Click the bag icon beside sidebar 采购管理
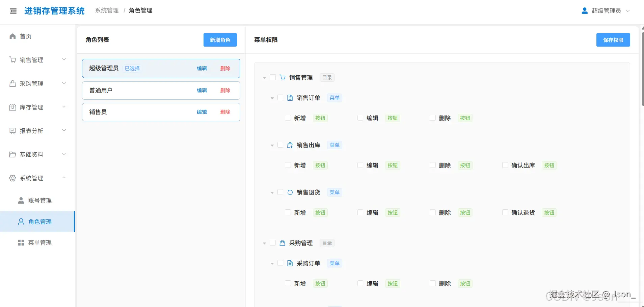The image size is (644, 307). [x=13, y=83]
